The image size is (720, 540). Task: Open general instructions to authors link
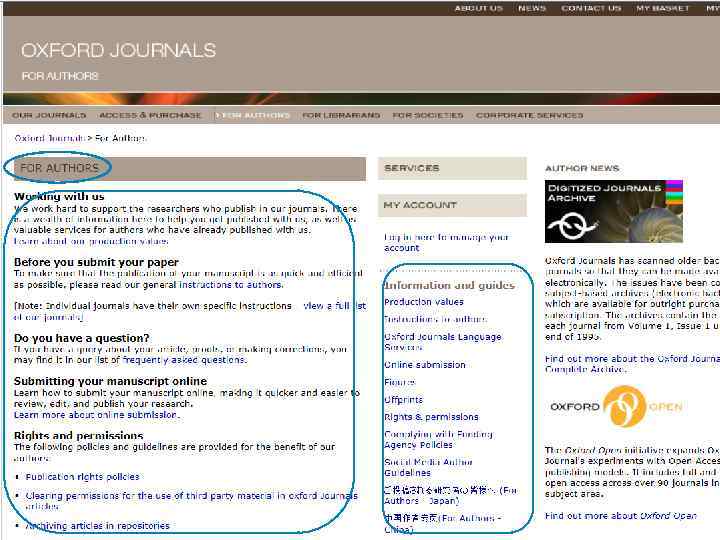[231, 285]
